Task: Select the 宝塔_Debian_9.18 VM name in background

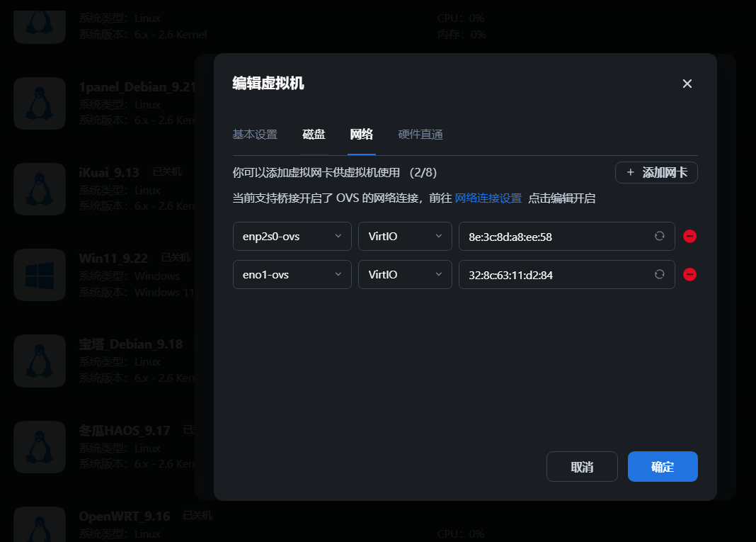Action: coord(131,344)
